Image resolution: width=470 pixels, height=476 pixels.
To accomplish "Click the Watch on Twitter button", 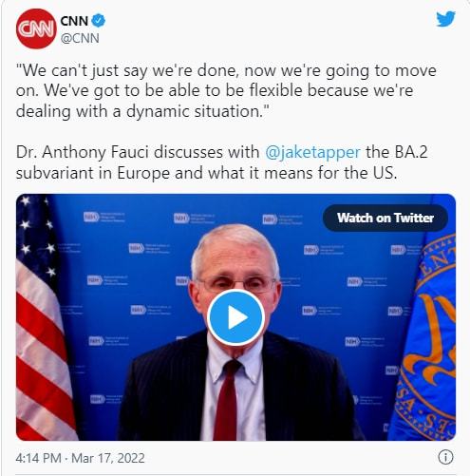I will coord(385,218).
